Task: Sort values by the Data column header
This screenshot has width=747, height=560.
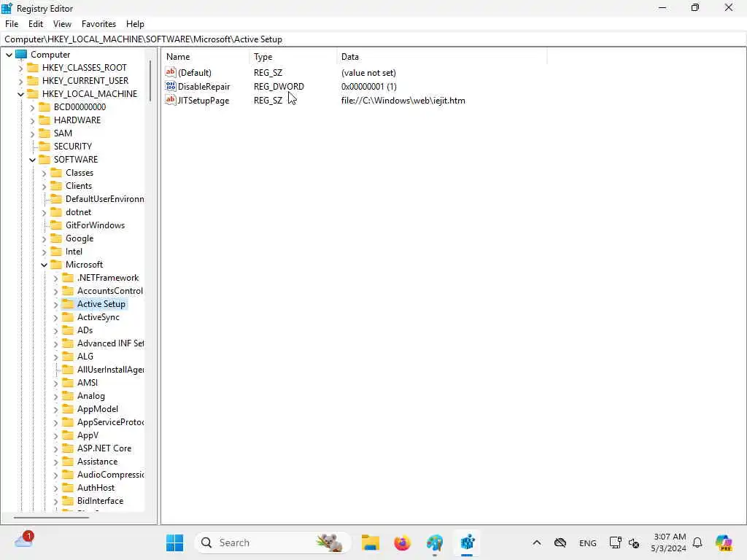Action: 442,57
